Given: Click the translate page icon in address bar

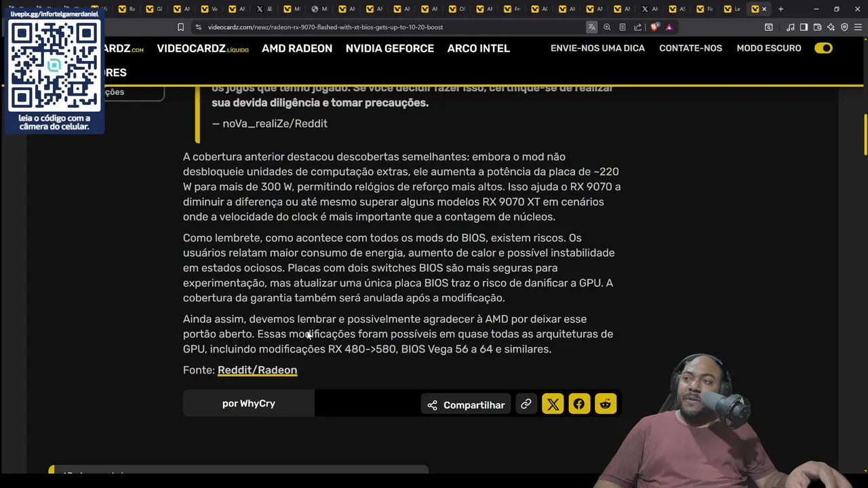Looking at the screenshot, I should [592, 27].
